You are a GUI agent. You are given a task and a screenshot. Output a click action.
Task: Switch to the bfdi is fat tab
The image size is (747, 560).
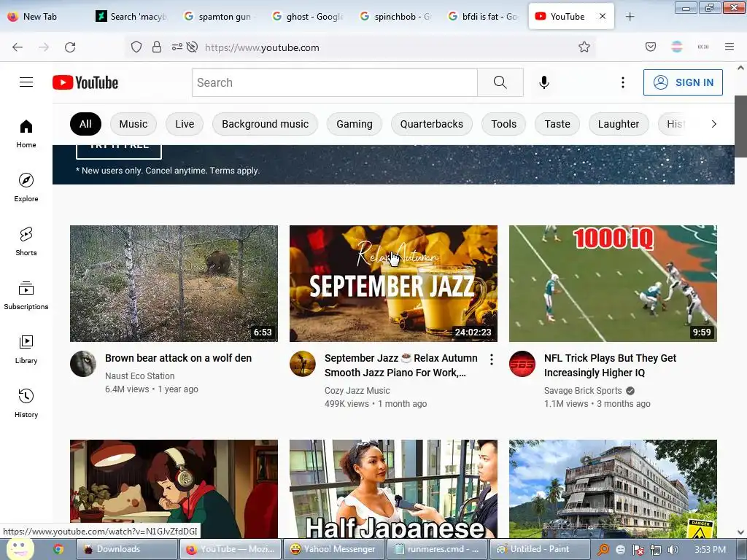pos(483,17)
